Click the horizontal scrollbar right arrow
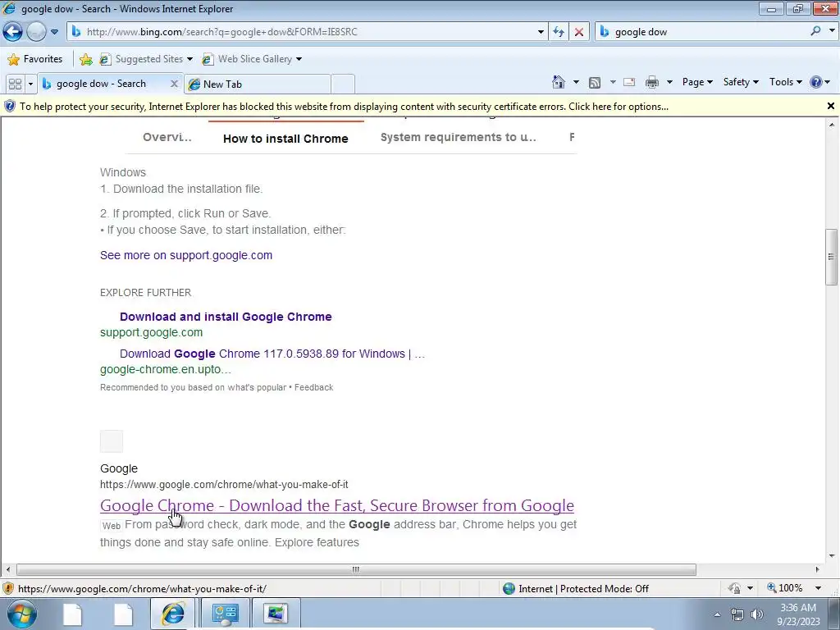The width and height of the screenshot is (840, 630). point(817,569)
